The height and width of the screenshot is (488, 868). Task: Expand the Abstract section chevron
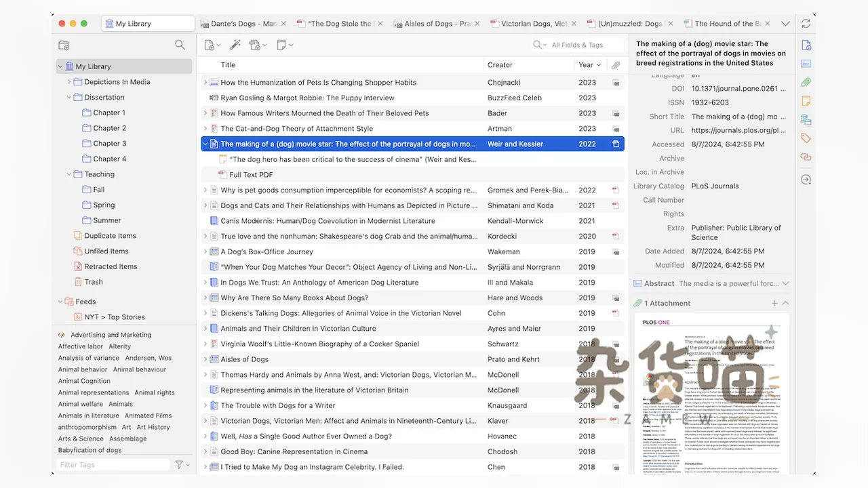[x=785, y=283]
